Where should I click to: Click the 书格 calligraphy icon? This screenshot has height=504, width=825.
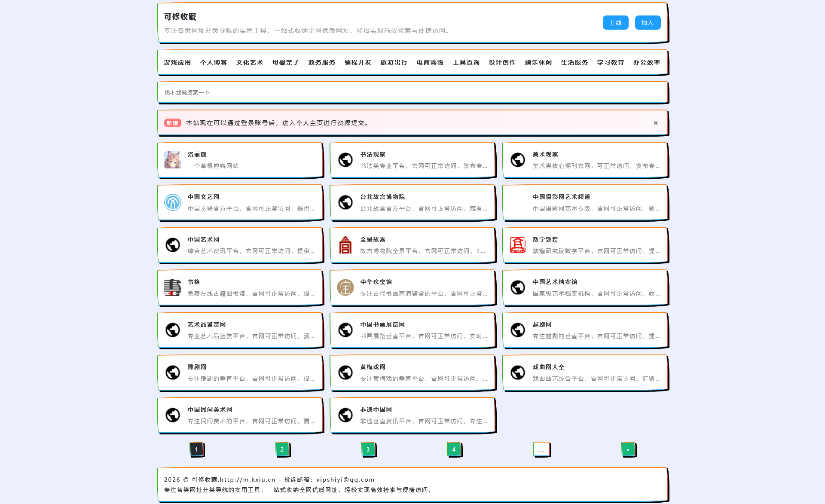click(x=172, y=287)
